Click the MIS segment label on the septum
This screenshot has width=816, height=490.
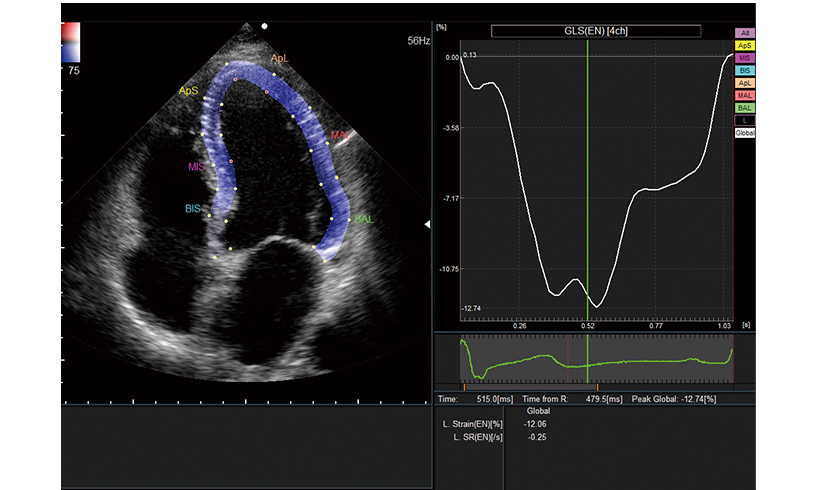[194, 167]
